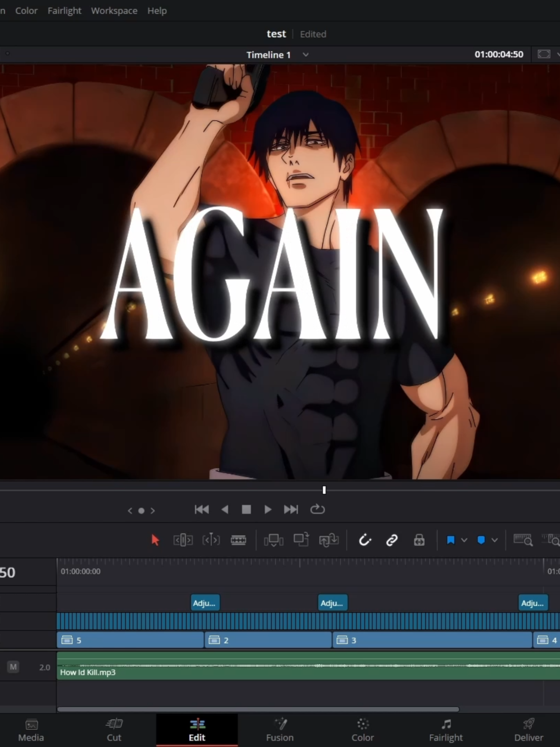Play the timeline forward

[268, 509]
